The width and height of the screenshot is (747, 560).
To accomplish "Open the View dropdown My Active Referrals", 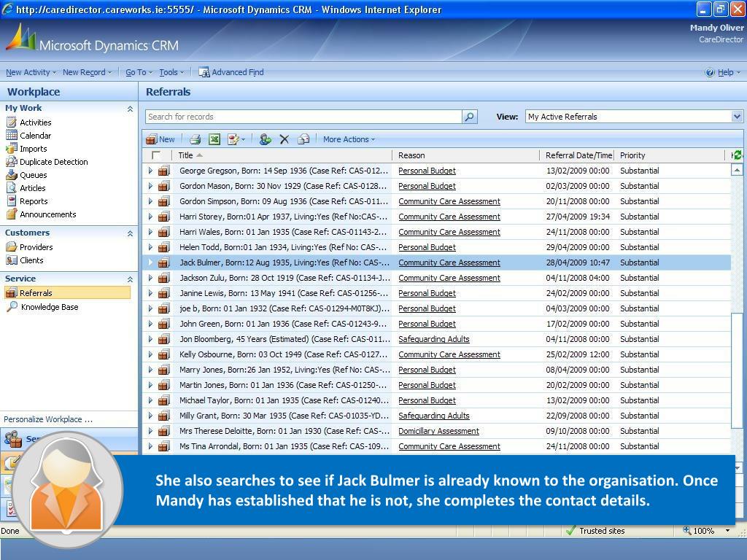I will pyautogui.click(x=634, y=117).
